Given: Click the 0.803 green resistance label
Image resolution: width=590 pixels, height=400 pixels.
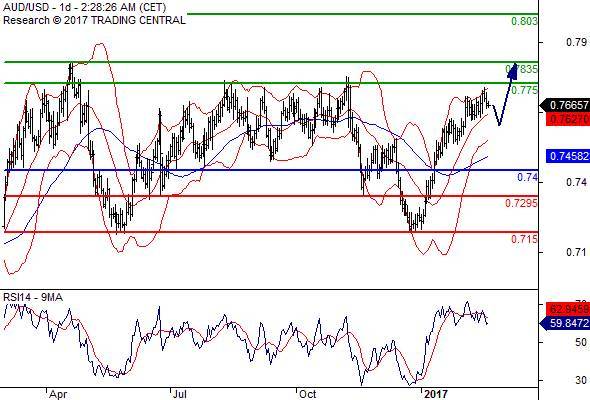Looking at the screenshot, I should click(525, 21).
